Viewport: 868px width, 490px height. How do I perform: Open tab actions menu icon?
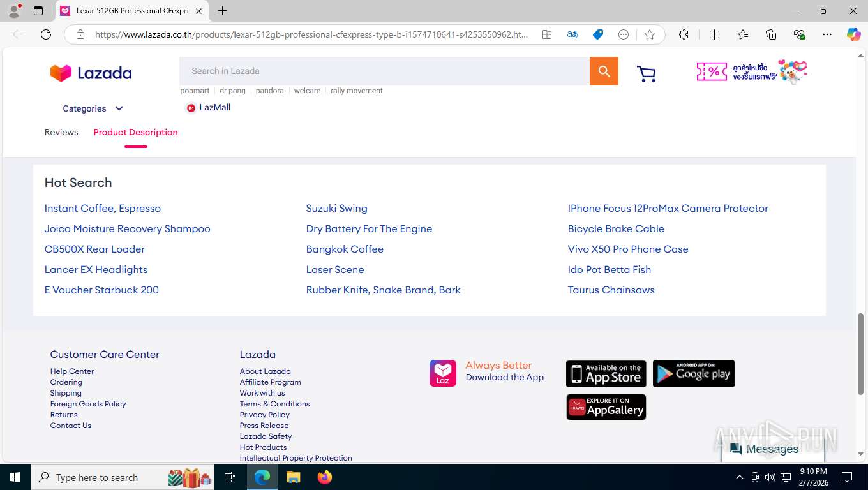[38, 11]
